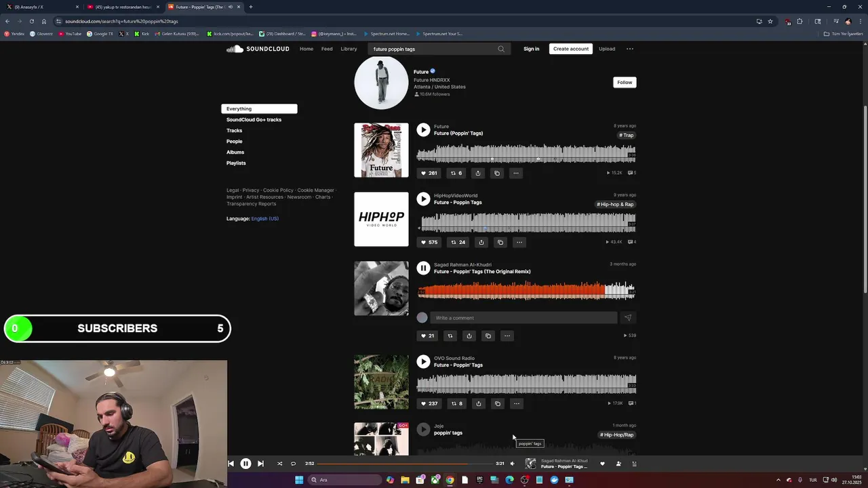
Task: Seek within the Original Remix orange waveform
Action: tap(526, 291)
